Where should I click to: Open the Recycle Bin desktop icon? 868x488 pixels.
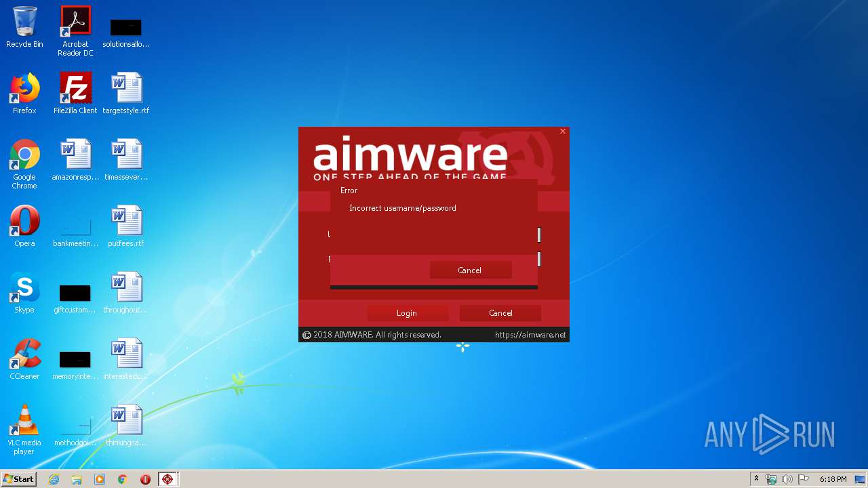pos(24,28)
